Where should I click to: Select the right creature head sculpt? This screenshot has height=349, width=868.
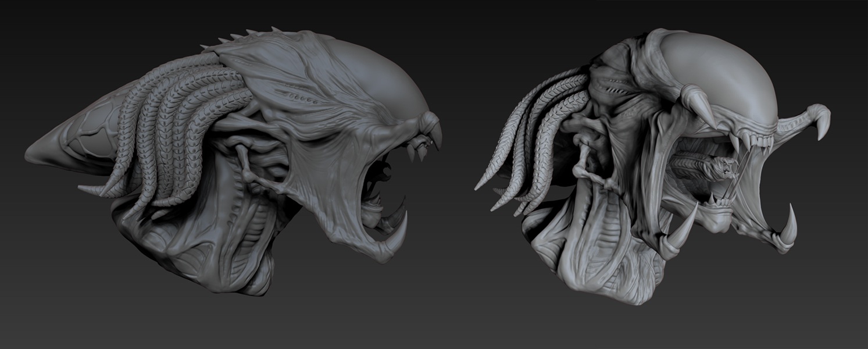[652, 166]
